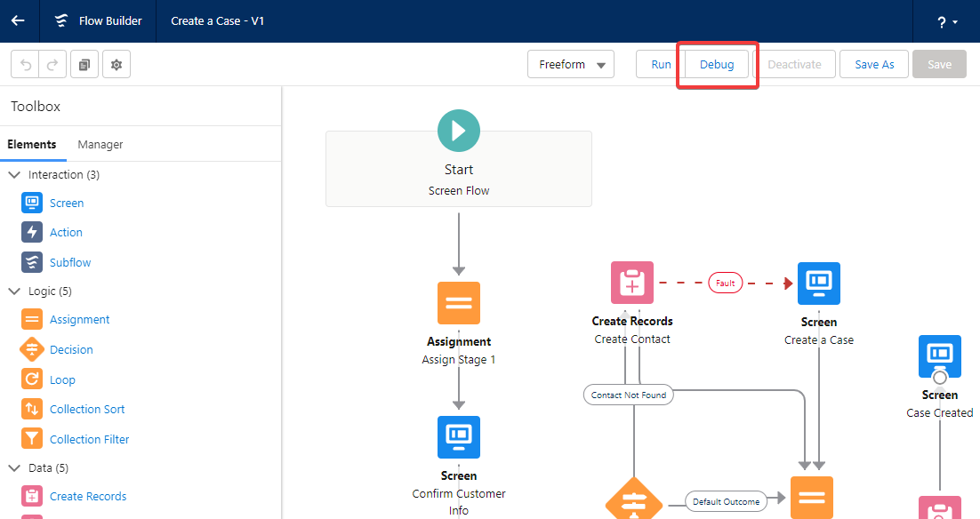Click the Screen label in toolbox
The width and height of the screenshot is (980, 519).
point(67,203)
